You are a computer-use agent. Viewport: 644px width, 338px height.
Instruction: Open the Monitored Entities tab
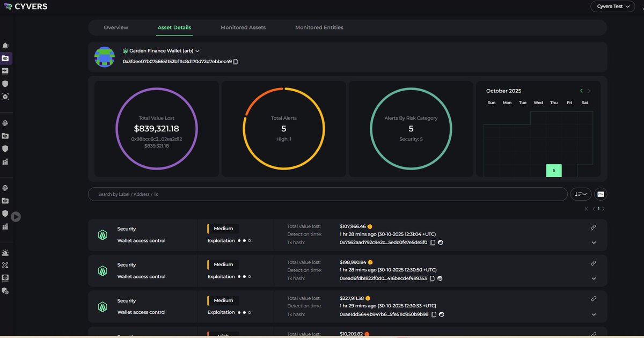319,27
